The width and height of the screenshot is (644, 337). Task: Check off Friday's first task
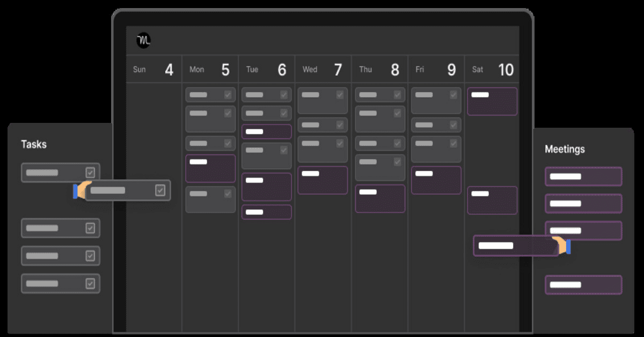coord(453,95)
